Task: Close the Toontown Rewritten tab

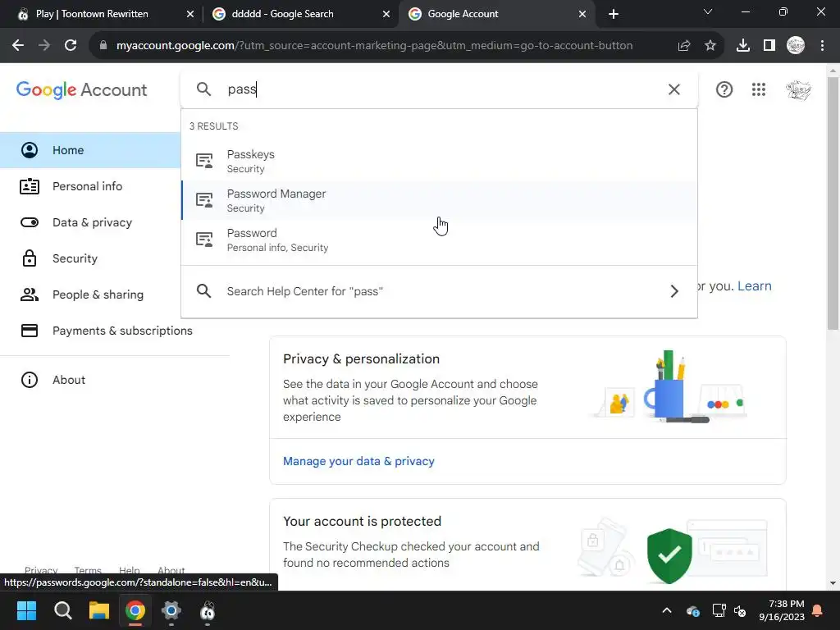Action: click(189, 14)
